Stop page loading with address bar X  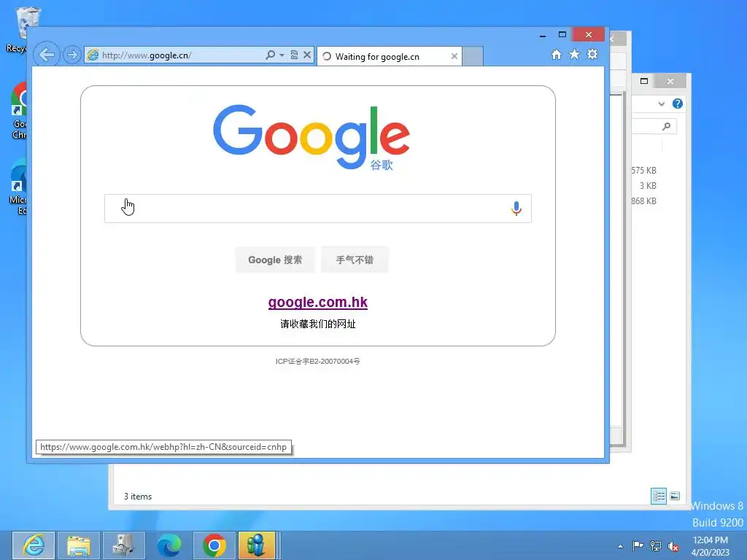307,55
